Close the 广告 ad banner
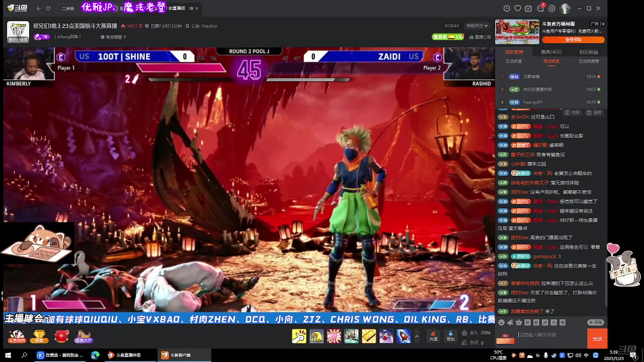This screenshot has height=362, width=644. (x=603, y=24)
